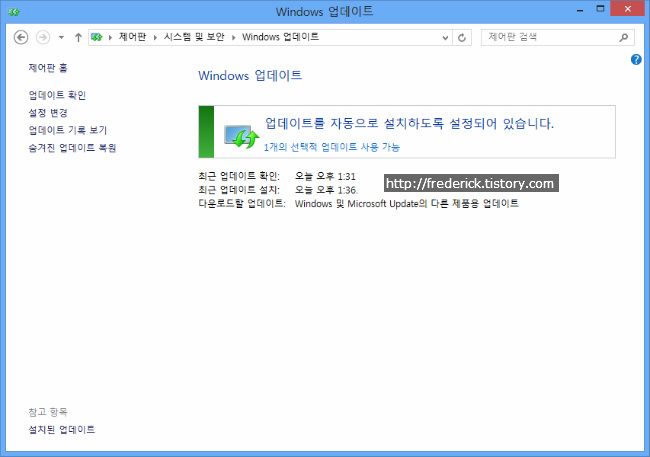Go back with the Back arrow button
This screenshot has height=457, width=650.
(x=21, y=37)
